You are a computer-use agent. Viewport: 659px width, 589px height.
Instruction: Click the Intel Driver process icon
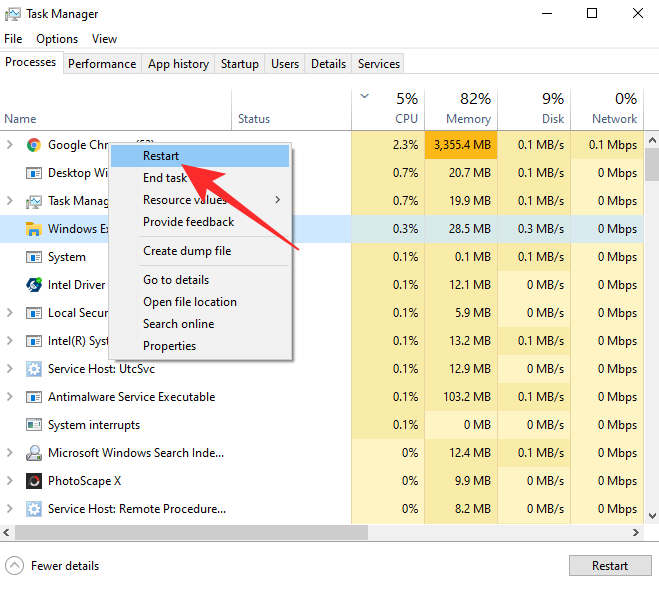coord(33,285)
